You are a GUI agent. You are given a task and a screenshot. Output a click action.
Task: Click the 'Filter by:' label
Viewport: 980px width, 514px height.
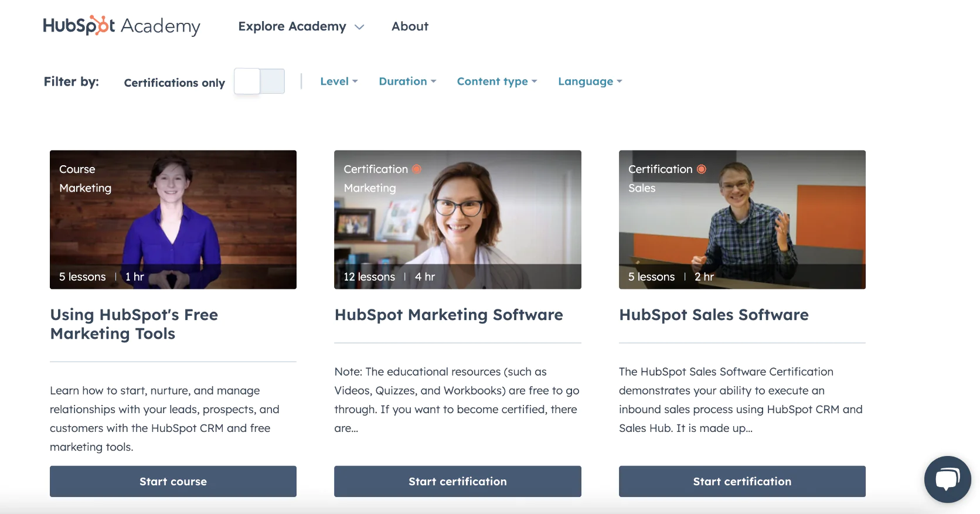[72, 81]
